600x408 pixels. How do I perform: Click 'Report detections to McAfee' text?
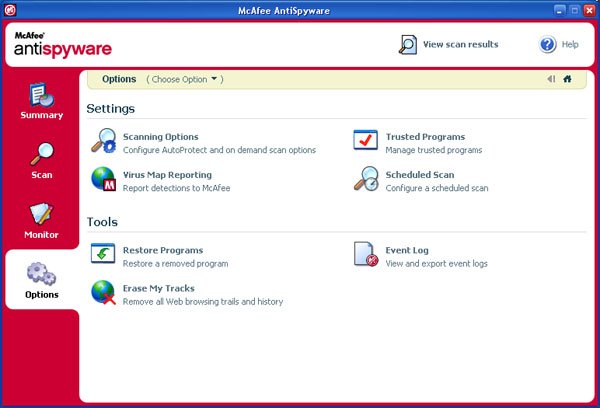pos(176,188)
